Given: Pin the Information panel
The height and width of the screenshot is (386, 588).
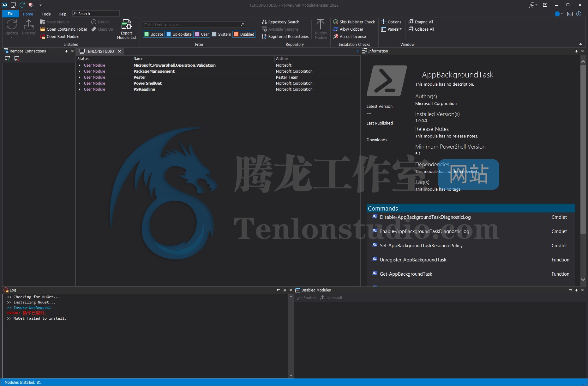Looking at the screenshot, I should click(576, 51).
